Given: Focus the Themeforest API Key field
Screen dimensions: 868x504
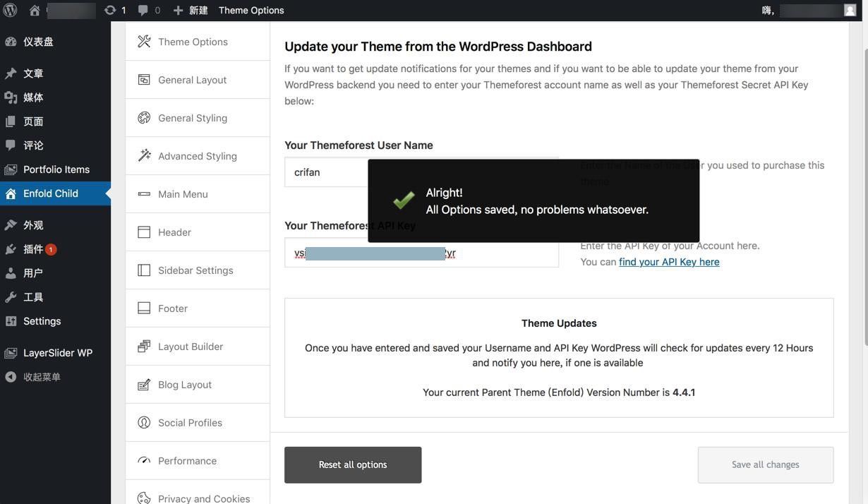Looking at the screenshot, I should pyautogui.click(x=421, y=253).
